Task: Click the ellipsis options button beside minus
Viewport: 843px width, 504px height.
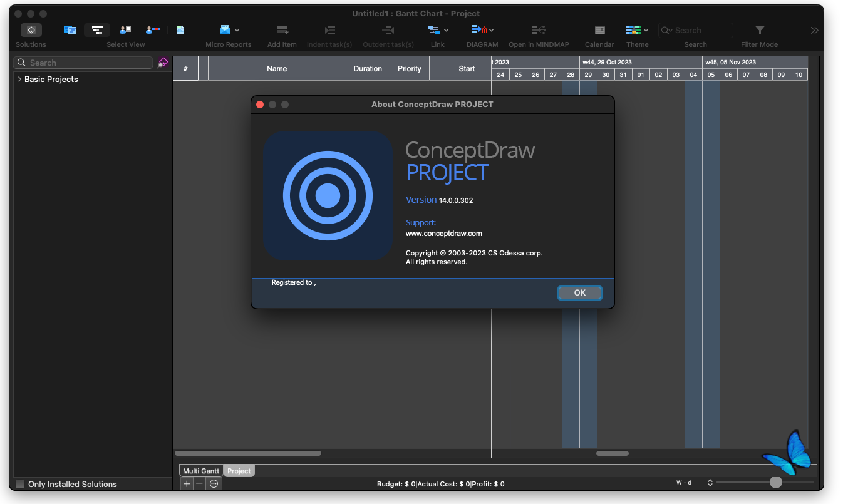Action: (214, 484)
